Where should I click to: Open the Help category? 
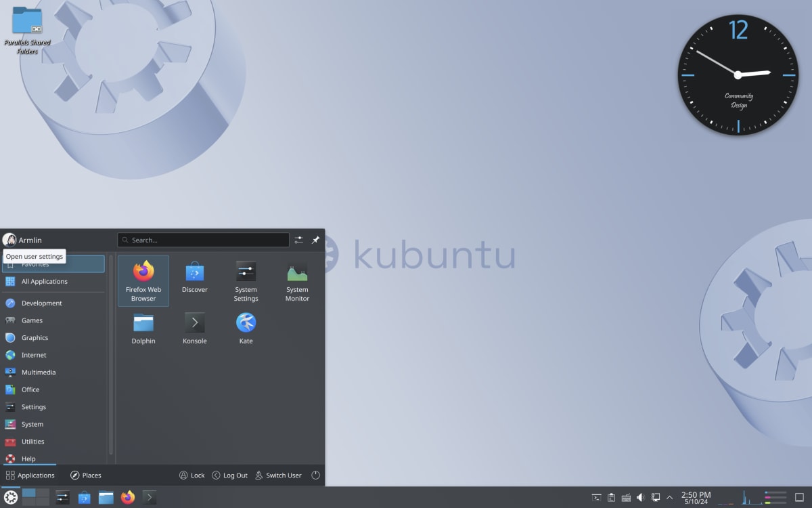[x=53, y=458]
